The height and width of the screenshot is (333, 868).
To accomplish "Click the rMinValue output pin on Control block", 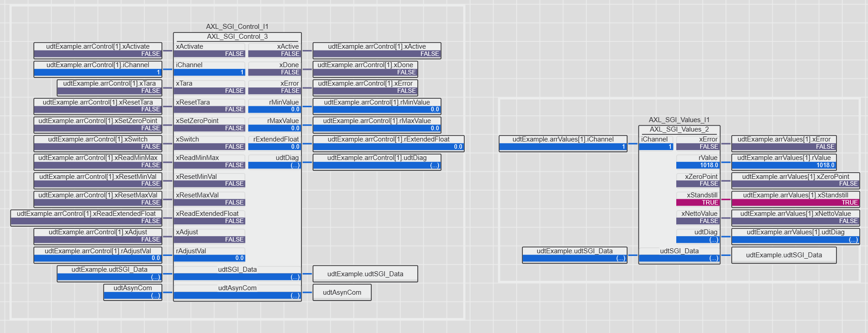I will pos(274,106).
